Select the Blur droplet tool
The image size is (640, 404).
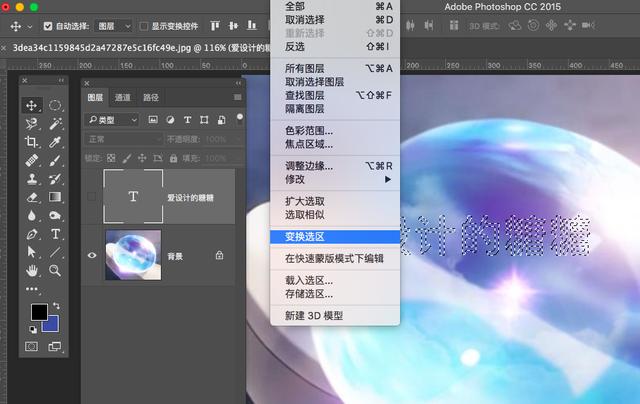31,215
